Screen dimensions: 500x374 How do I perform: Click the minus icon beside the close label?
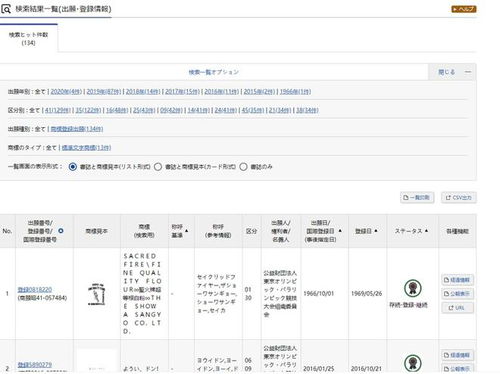pos(468,72)
